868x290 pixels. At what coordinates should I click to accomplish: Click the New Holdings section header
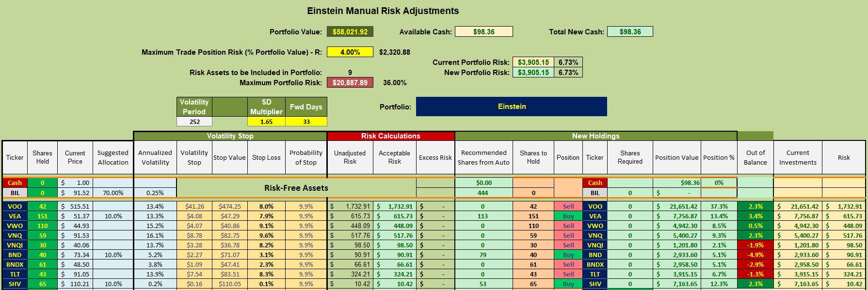596,136
